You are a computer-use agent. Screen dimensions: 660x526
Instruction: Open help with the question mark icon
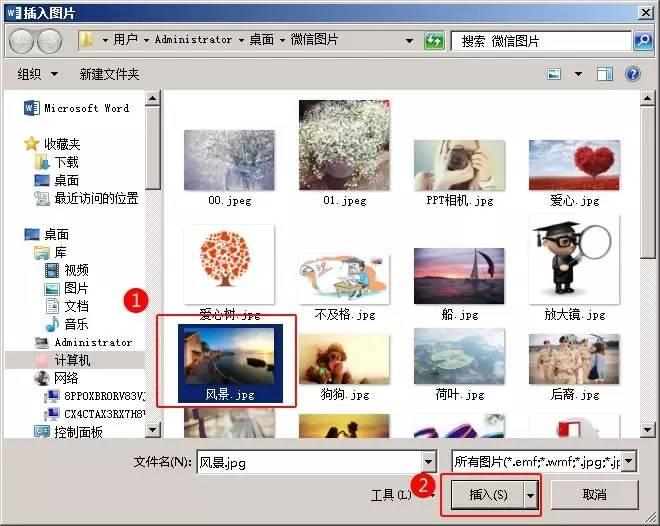pyautogui.click(x=633, y=74)
